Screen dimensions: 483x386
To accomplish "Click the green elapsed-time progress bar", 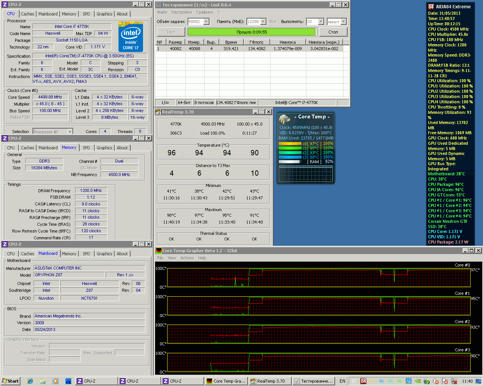I will (251, 32).
